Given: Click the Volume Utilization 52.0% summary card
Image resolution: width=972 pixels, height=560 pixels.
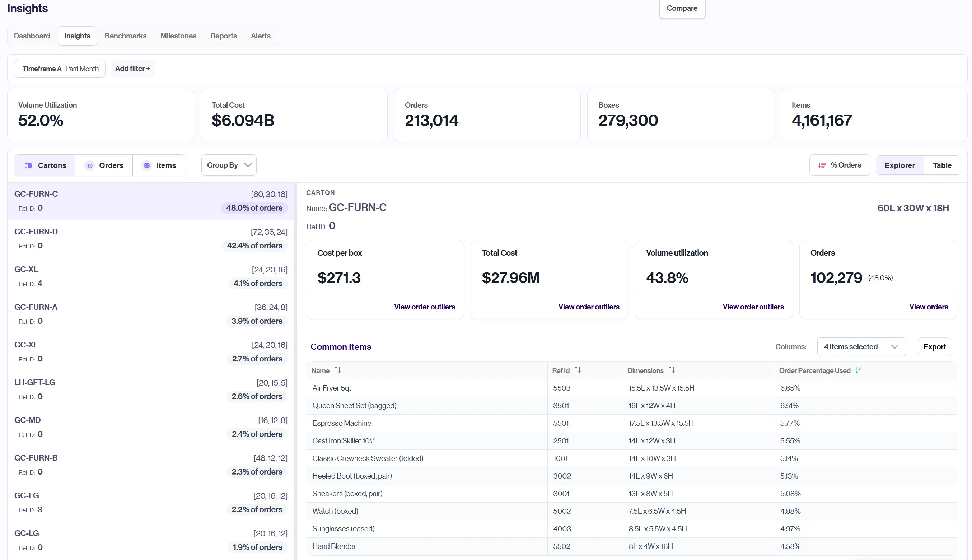Looking at the screenshot, I should (101, 115).
